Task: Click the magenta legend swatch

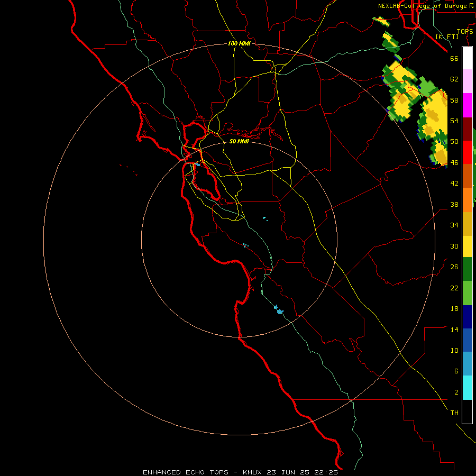Action: [467, 105]
